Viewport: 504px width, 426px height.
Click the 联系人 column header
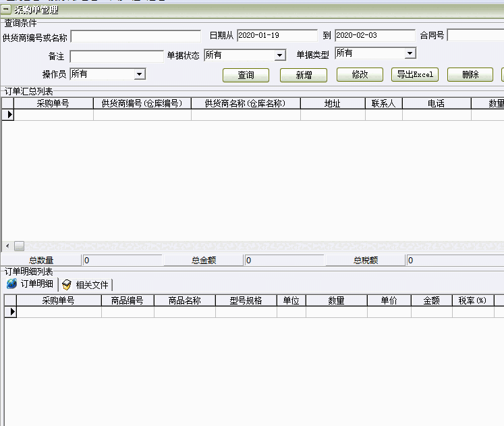pos(383,103)
